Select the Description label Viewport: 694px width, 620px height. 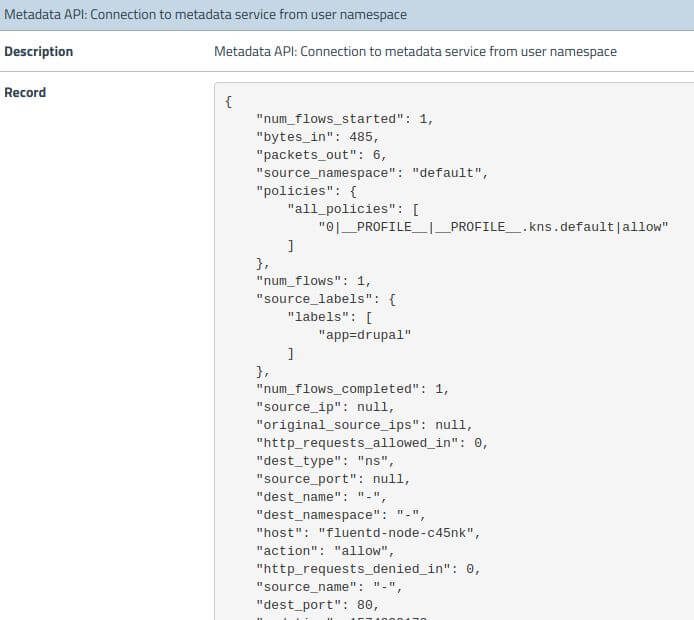(39, 52)
